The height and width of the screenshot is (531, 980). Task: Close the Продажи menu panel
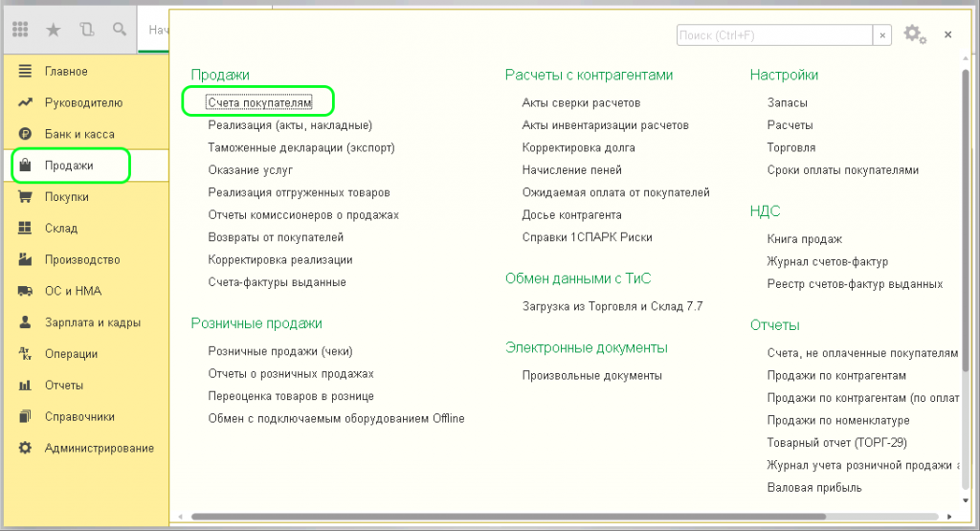click(x=948, y=35)
